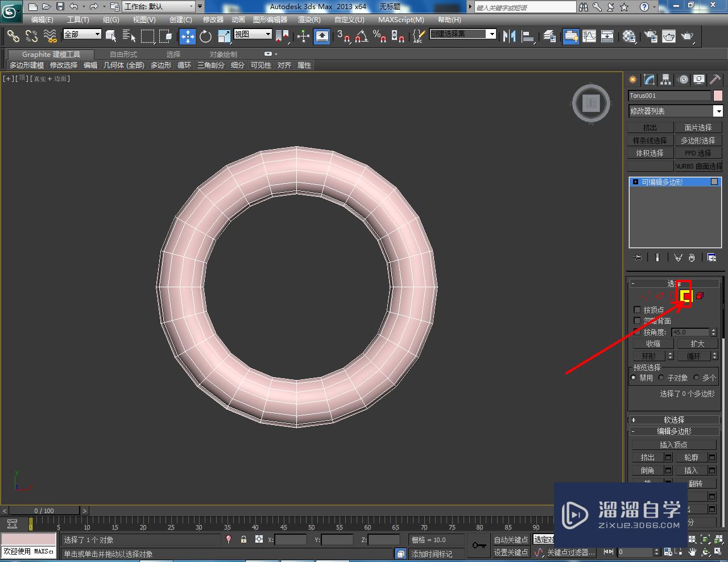This screenshot has width=728, height=562.
Task: Enable the 忽略背面 checkbox
Action: 637,321
